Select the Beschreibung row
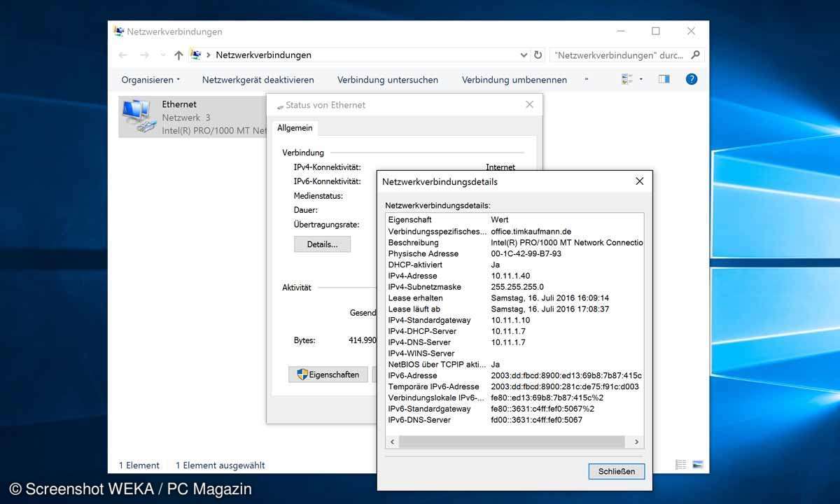Screen dimensions: 840x504 pos(514,242)
